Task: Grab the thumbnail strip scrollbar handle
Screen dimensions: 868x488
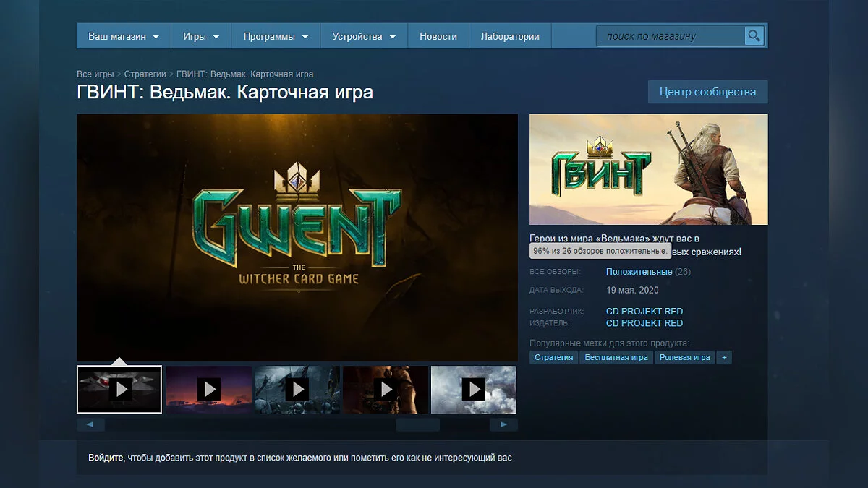Action: tap(417, 424)
